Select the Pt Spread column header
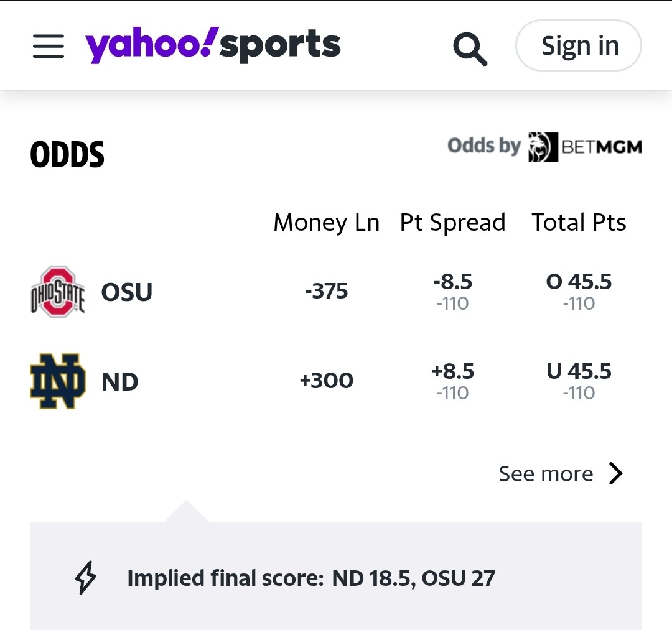672x630 pixels. pyautogui.click(x=452, y=222)
